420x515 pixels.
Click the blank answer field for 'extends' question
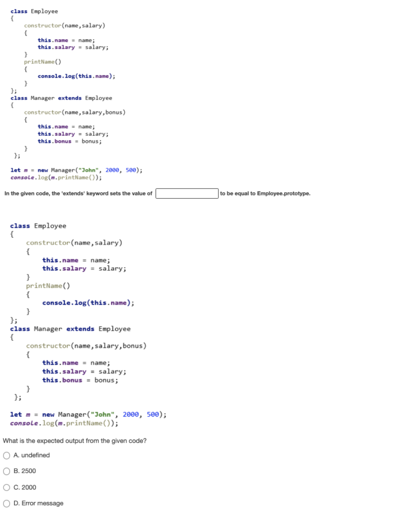(187, 194)
